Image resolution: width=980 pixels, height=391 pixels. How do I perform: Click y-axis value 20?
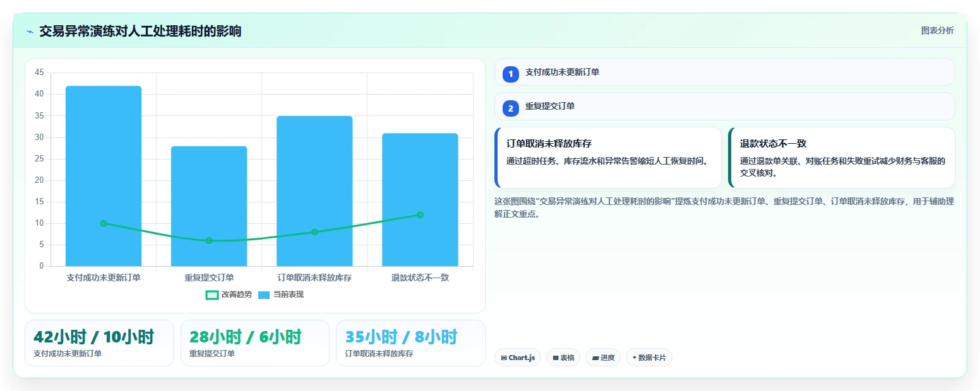point(39,180)
